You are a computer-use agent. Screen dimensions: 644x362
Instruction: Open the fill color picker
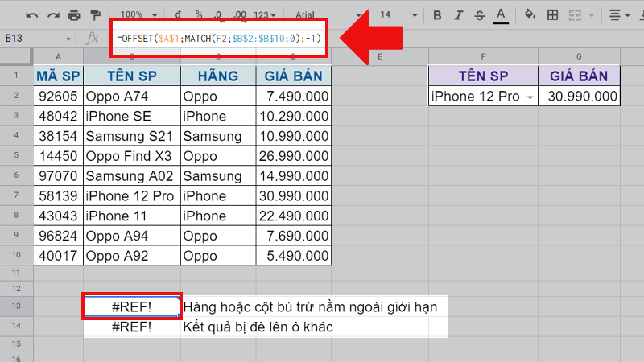(x=530, y=15)
